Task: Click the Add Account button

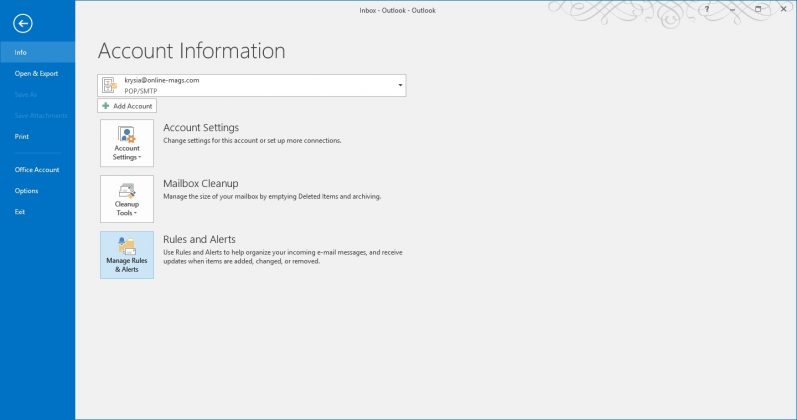Action: click(x=127, y=106)
